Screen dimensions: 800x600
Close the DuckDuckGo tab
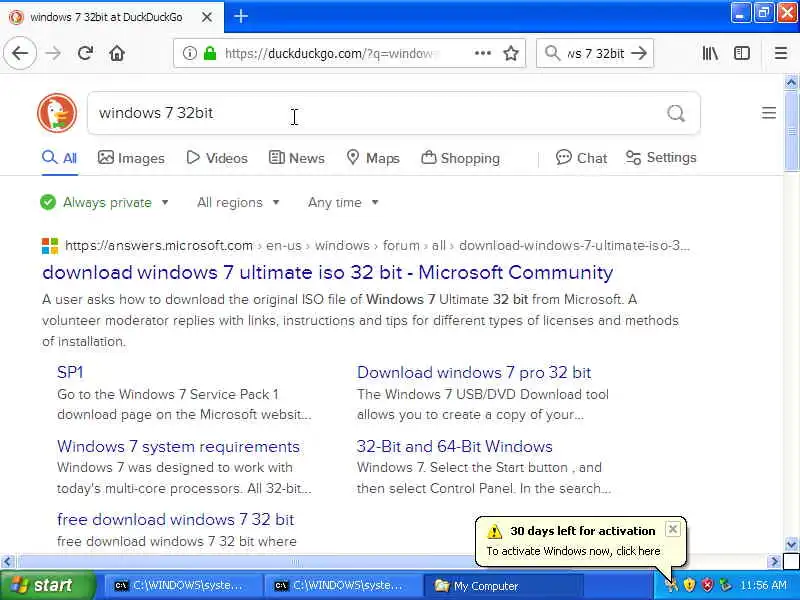207,17
